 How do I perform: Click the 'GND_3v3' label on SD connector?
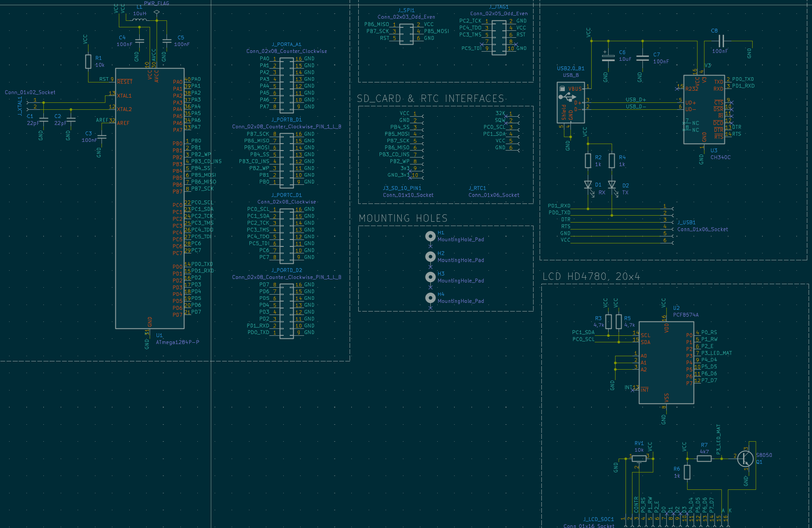398,175
